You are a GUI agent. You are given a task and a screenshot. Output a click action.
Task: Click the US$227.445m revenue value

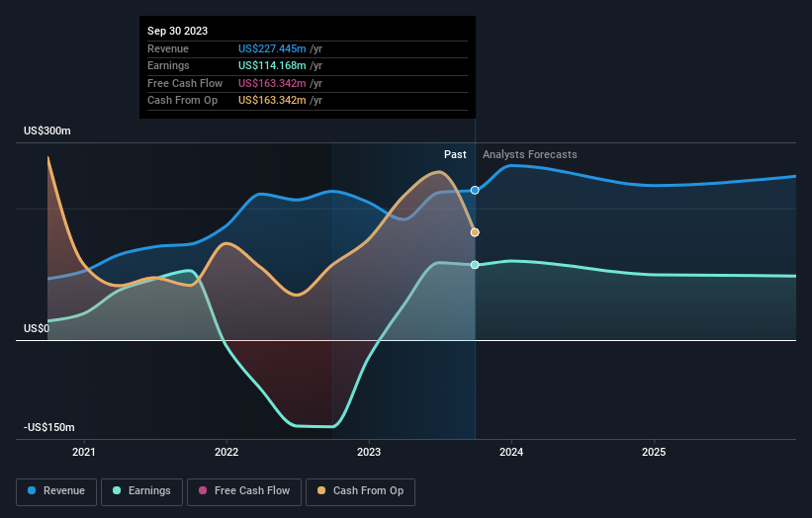click(x=272, y=48)
